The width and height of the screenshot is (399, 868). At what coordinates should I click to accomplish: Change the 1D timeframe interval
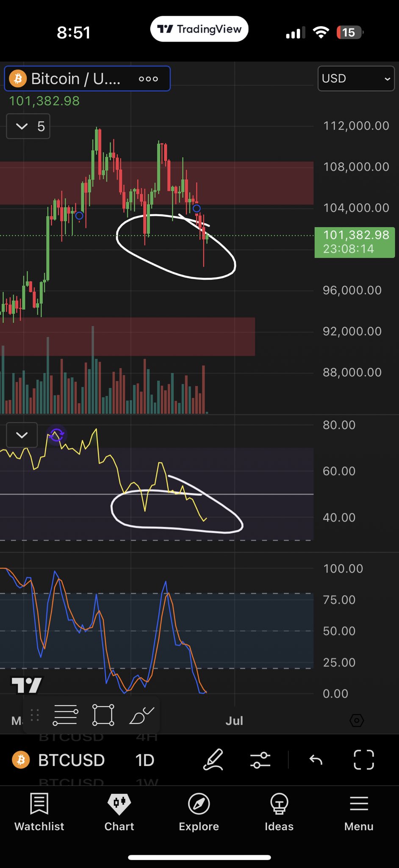144,760
